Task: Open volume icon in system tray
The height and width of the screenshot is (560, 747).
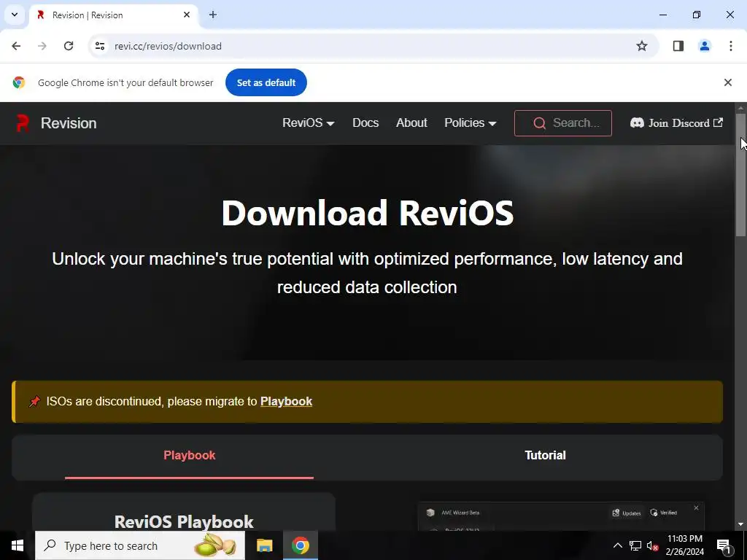Action: click(652, 545)
